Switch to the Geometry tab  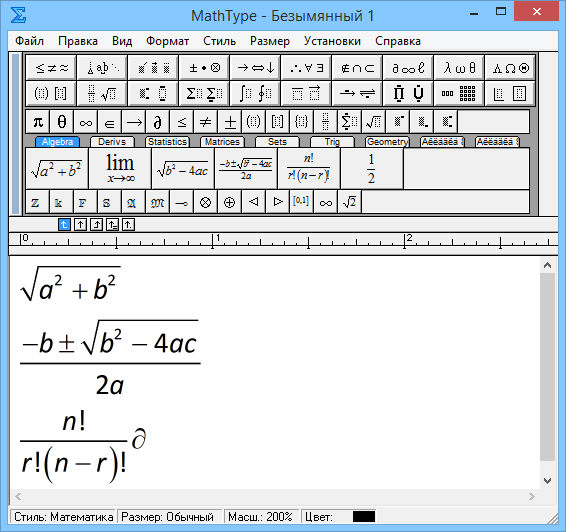point(387,142)
